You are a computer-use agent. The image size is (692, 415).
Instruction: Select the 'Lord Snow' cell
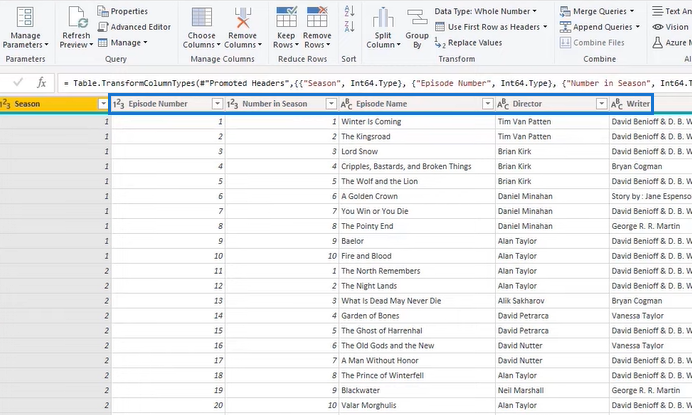[x=417, y=151]
